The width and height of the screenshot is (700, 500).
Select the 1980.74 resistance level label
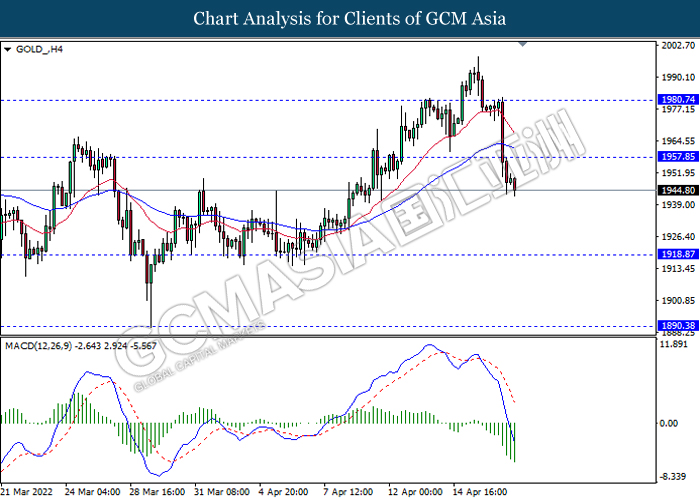[678, 100]
